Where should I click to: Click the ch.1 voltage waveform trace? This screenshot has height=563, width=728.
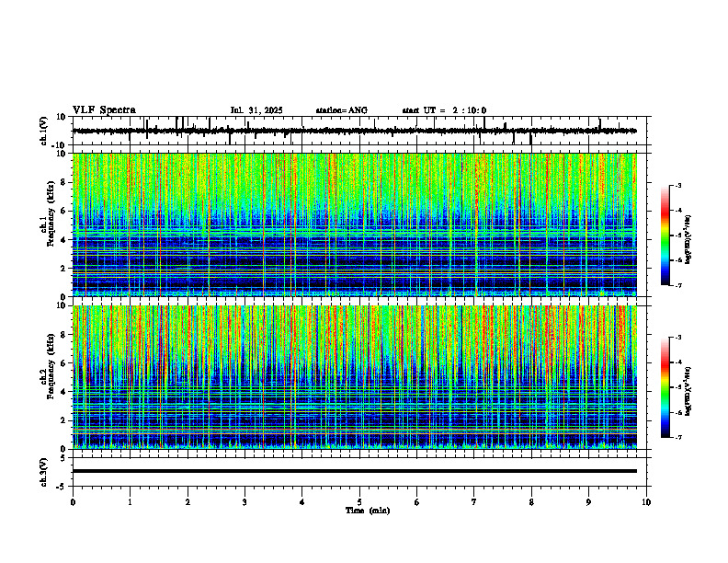tap(355, 131)
